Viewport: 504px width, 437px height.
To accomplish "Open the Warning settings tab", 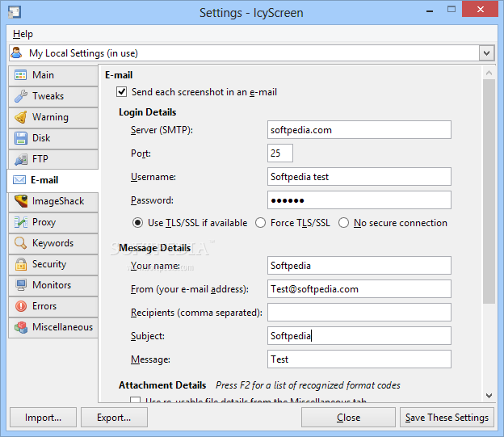I will (53, 117).
